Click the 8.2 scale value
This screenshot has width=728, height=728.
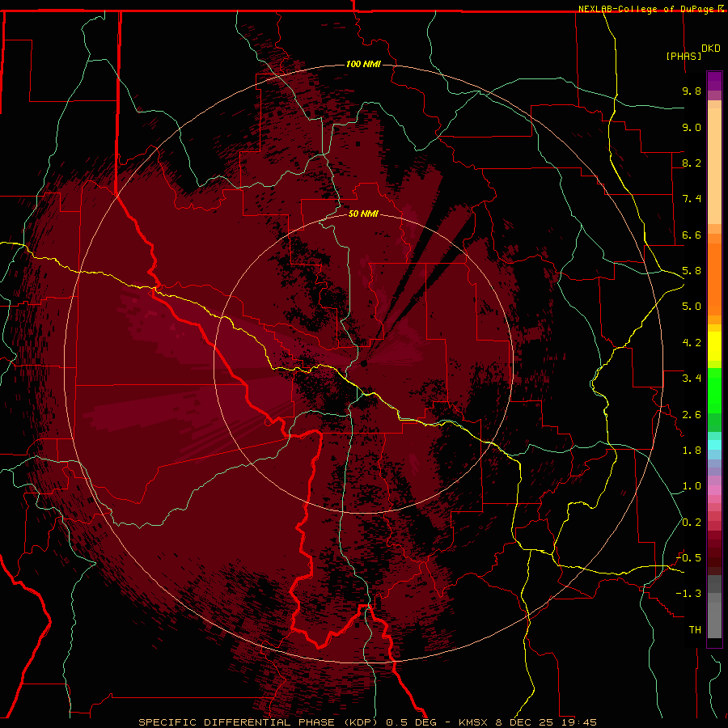click(692, 163)
